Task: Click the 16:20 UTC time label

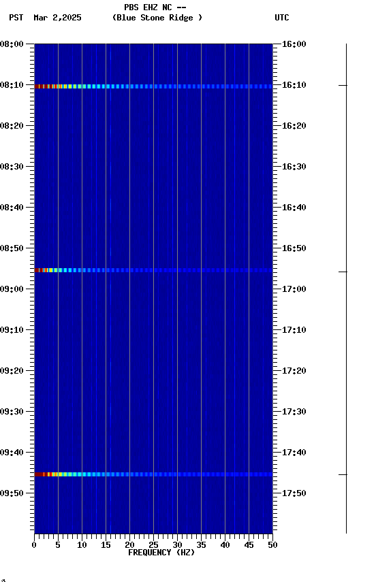Action: [294, 126]
